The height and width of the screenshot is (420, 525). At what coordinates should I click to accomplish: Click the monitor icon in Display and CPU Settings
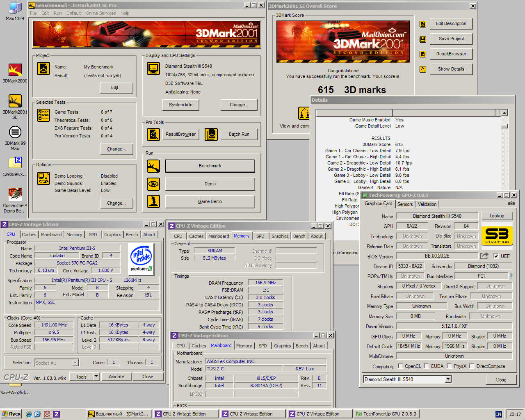pyautogui.click(x=153, y=68)
